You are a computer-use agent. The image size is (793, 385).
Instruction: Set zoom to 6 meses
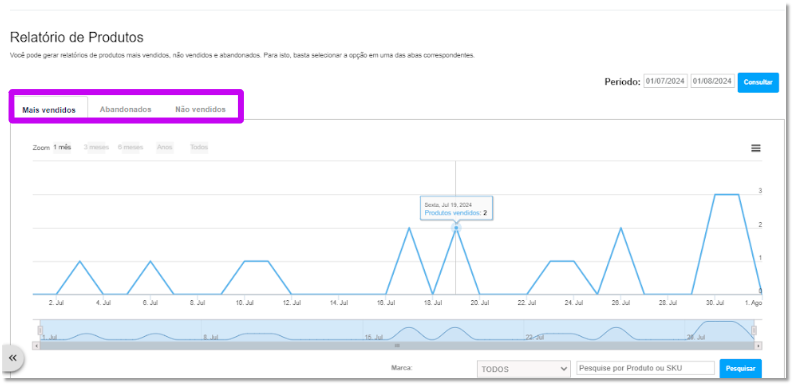[x=130, y=147]
